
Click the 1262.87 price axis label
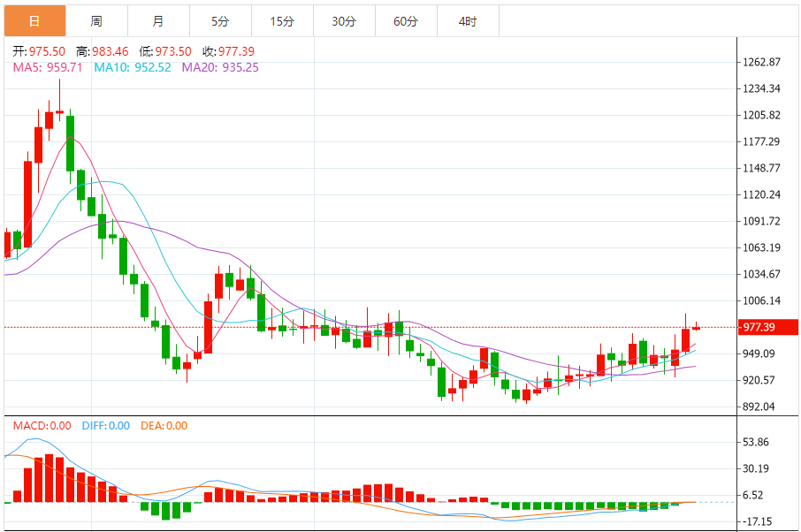pyautogui.click(x=761, y=62)
